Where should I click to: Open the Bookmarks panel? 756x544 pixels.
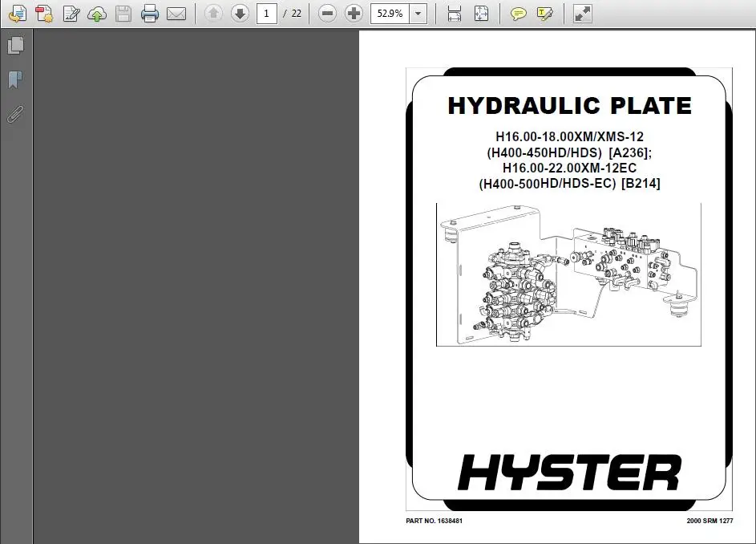point(15,79)
